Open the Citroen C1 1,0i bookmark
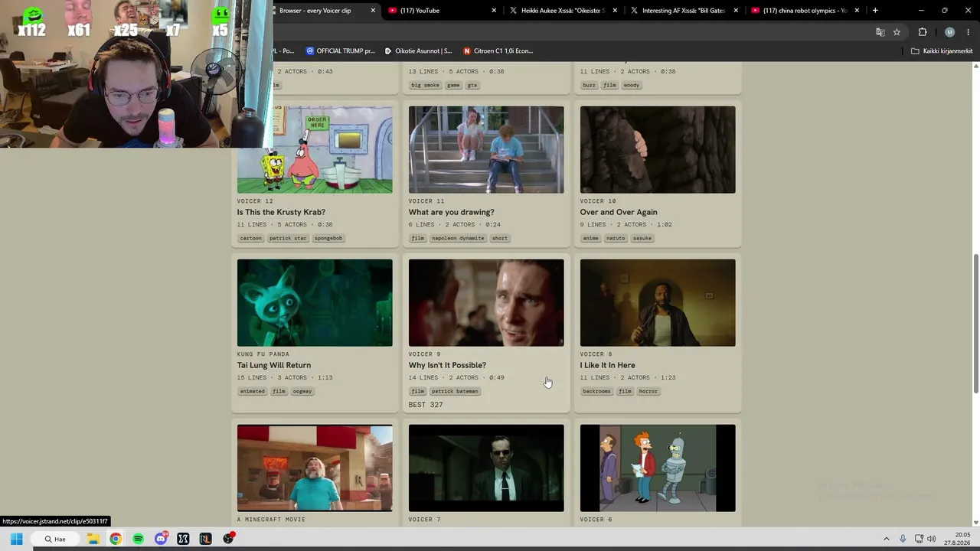This screenshot has width=980, height=551. tap(498, 51)
